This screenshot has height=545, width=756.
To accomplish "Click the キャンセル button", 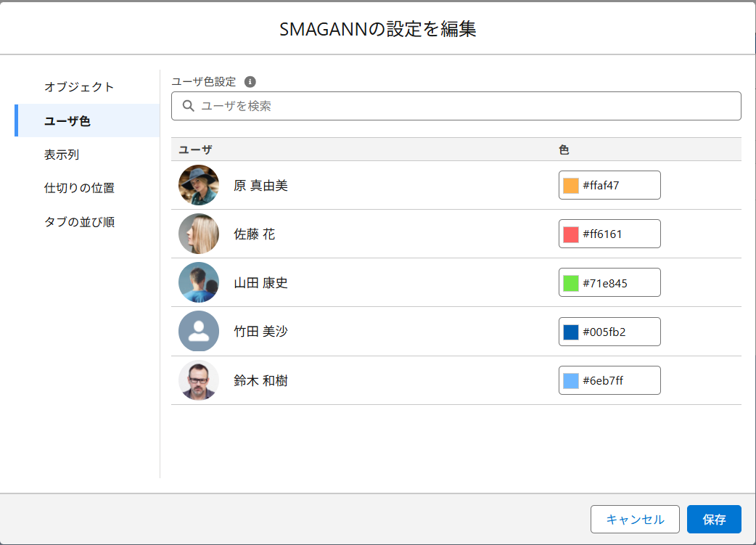I will tap(635, 520).
